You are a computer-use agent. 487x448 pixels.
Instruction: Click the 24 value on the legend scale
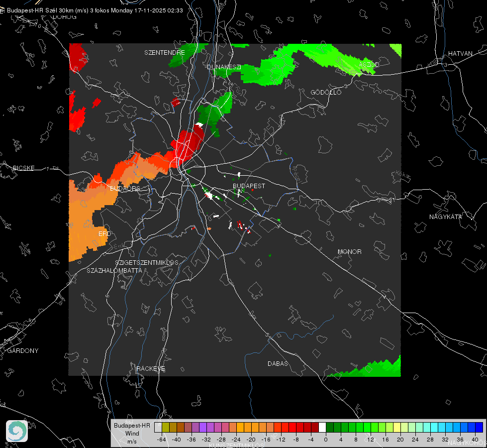coord(415,440)
